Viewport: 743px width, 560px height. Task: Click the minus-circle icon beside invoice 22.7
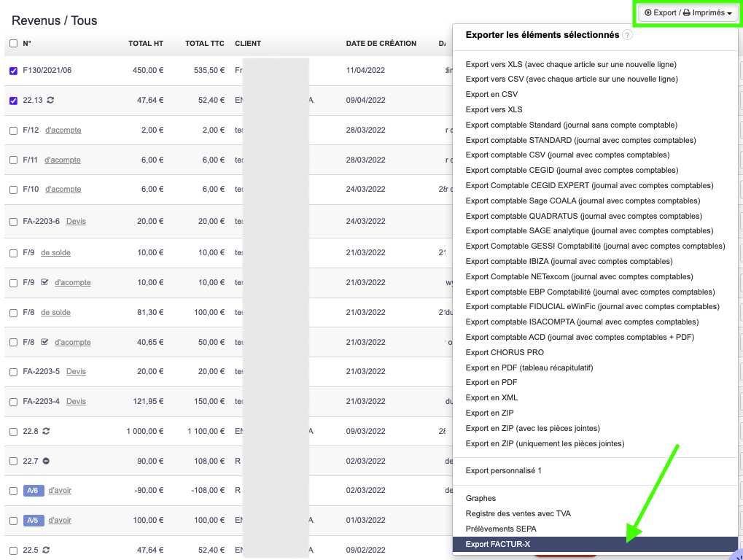pos(46,461)
